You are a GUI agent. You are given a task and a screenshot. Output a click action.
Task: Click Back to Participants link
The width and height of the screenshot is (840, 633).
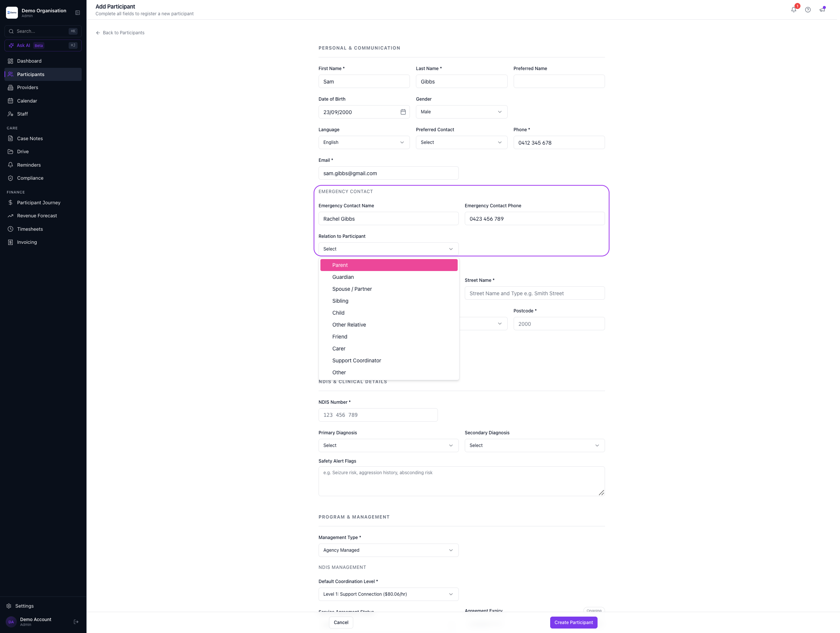coord(120,33)
